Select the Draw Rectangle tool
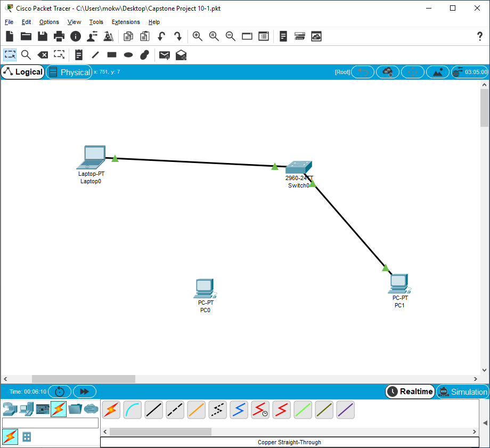Viewport: 490px width, 448px height. point(111,55)
